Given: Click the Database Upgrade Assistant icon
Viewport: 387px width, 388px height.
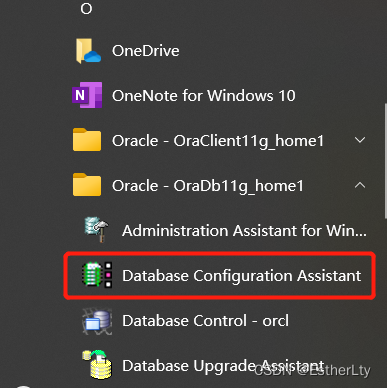Looking at the screenshot, I should click(97, 365).
